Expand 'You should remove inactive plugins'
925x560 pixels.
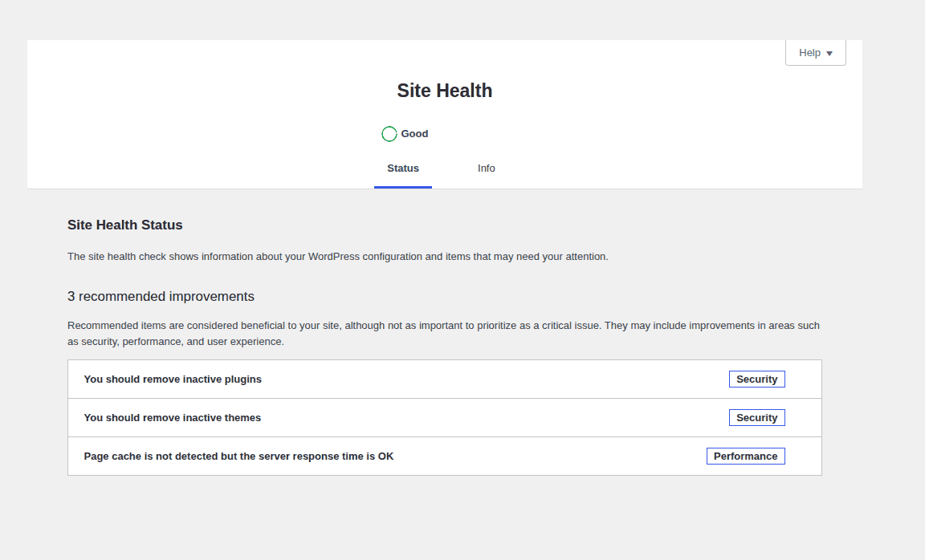(x=445, y=379)
